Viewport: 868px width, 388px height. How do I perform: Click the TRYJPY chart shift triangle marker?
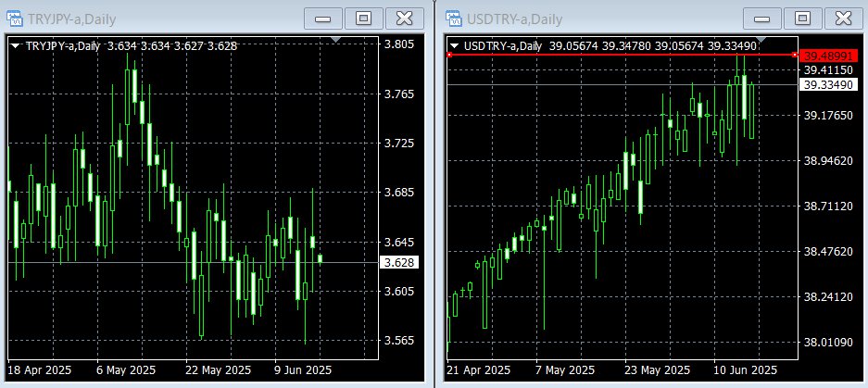click(x=335, y=39)
